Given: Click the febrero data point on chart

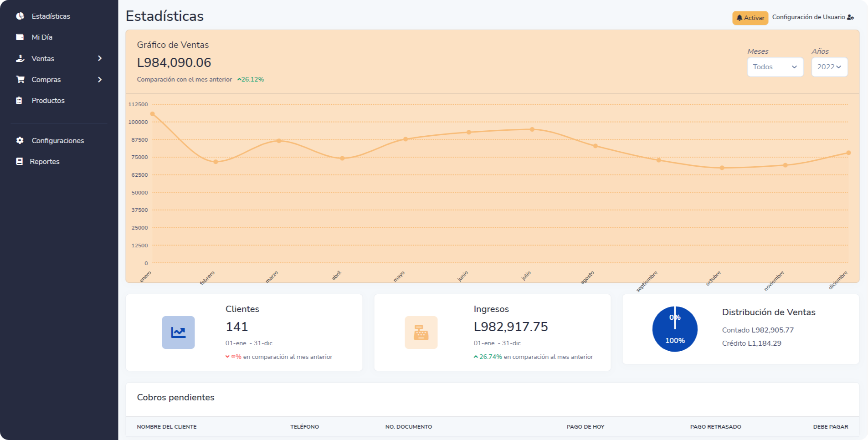Looking at the screenshot, I should (216, 162).
